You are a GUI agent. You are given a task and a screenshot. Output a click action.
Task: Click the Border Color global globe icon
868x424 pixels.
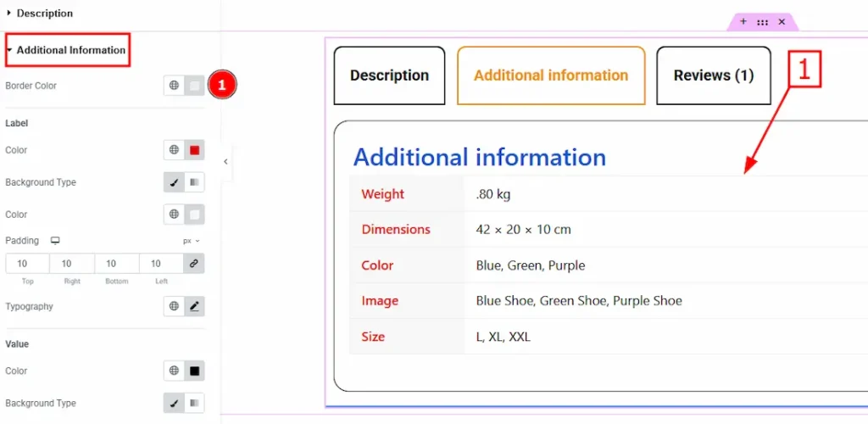[x=174, y=86]
